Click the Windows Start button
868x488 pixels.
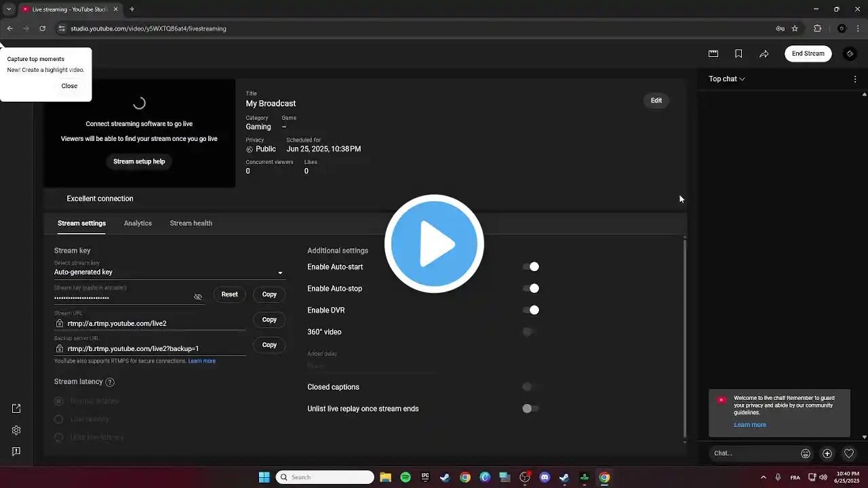pyautogui.click(x=264, y=477)
